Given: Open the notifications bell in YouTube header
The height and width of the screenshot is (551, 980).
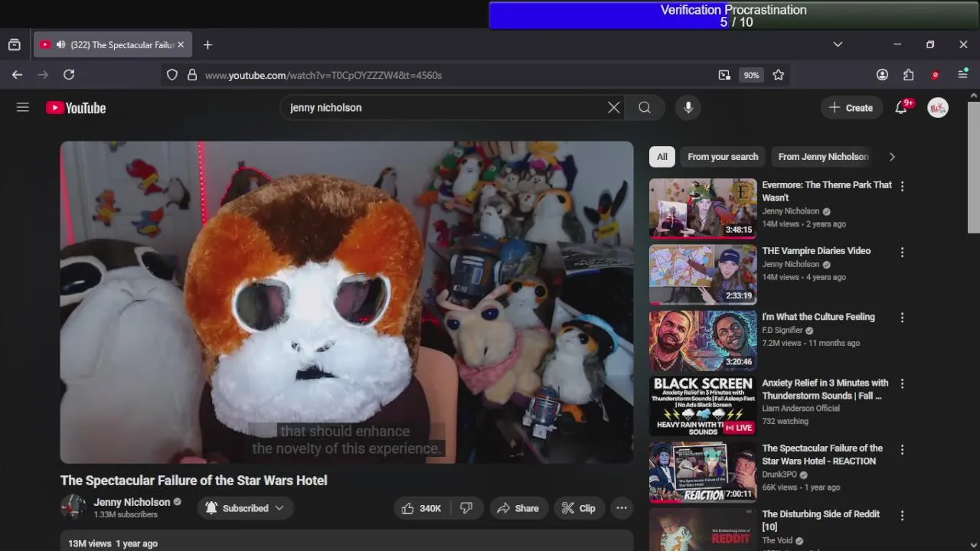Looking at the screenshot, I should 901,108.
